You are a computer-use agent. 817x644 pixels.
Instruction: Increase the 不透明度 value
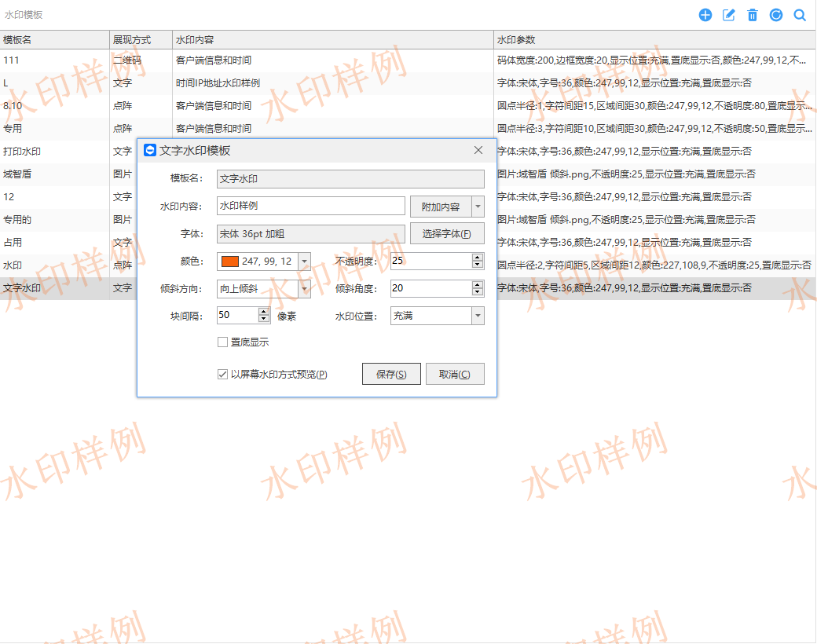(x=478, y=258)
